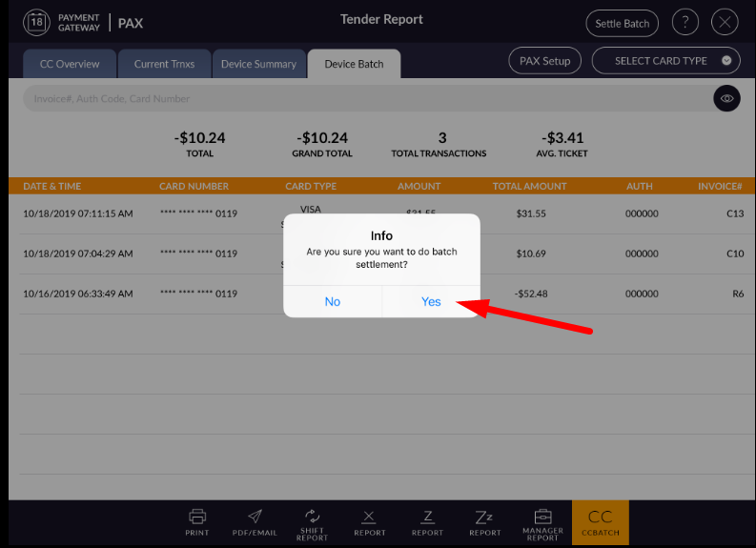
Task: Open the Z Report
Action: point(427,521)
